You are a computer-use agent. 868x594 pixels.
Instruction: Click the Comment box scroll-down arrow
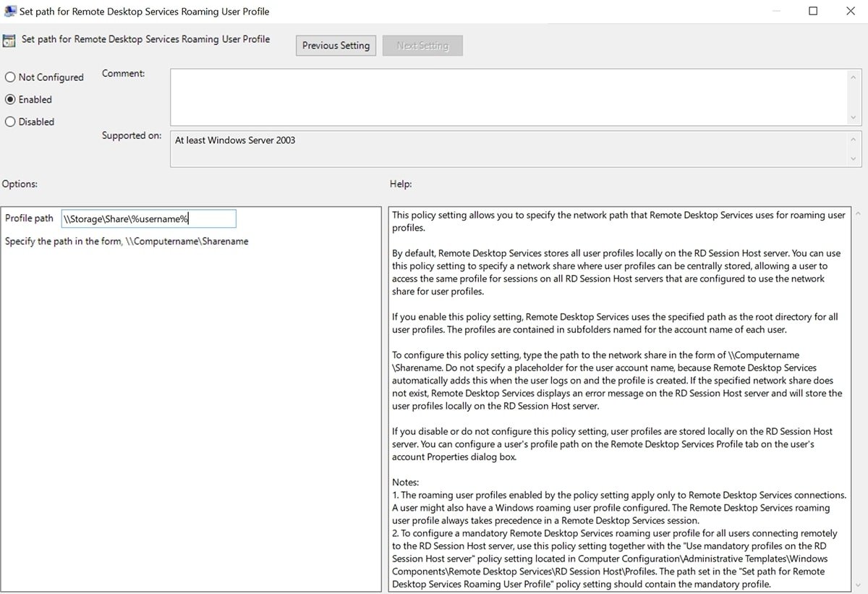pyautogui.click(x=854, y=117)
